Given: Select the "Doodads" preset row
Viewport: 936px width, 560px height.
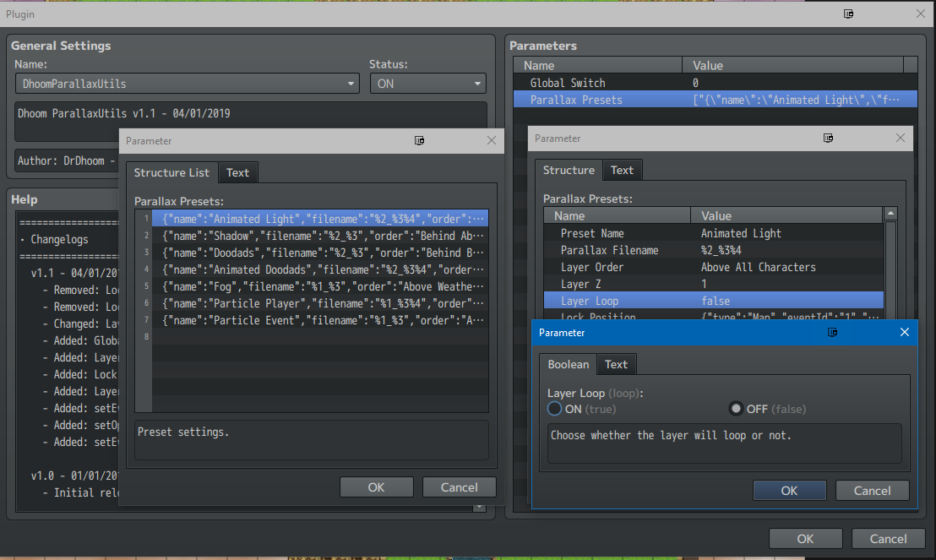Looking at the screenshot, I should coord(320,253).
